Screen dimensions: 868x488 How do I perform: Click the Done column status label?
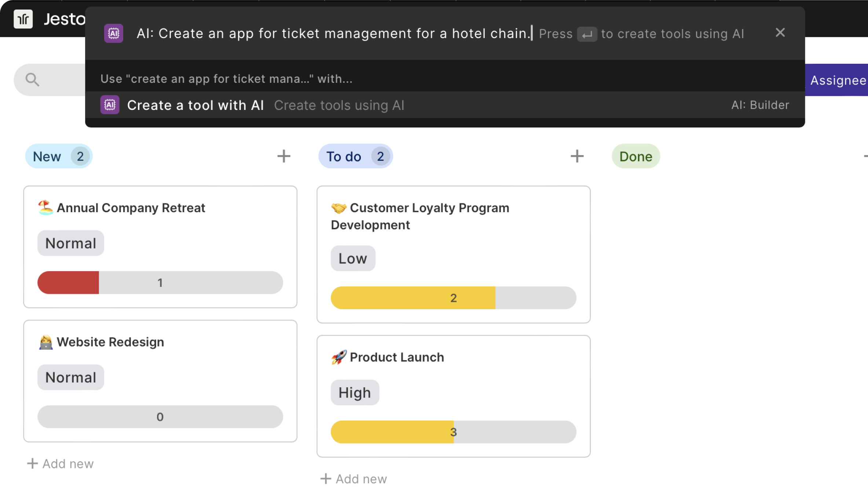(x=636, y=156)
